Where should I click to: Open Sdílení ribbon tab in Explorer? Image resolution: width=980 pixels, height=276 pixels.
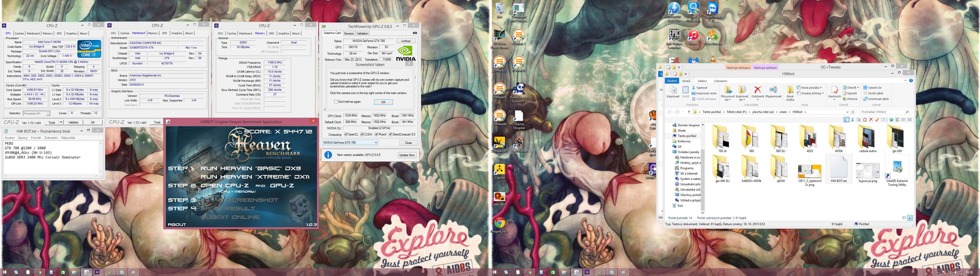click(x=702, y=81)
